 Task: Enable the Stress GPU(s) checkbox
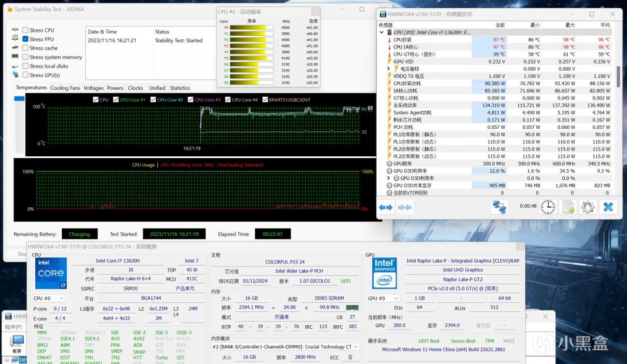click(x=25, y=75)
